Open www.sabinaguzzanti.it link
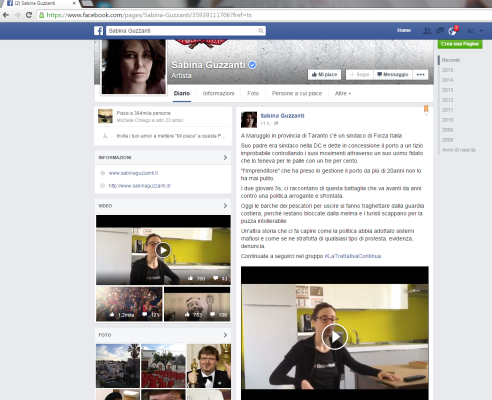Viewport: 492px width, 400px height. pyautogui.click(x=133, y=173)
